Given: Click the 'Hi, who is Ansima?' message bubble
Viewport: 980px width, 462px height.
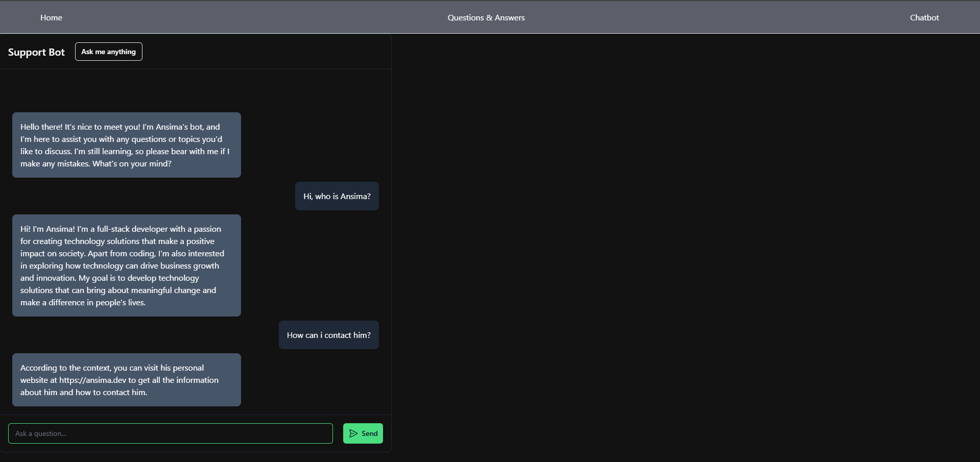Looking at the screenshot, I should [x=337, y=196].
